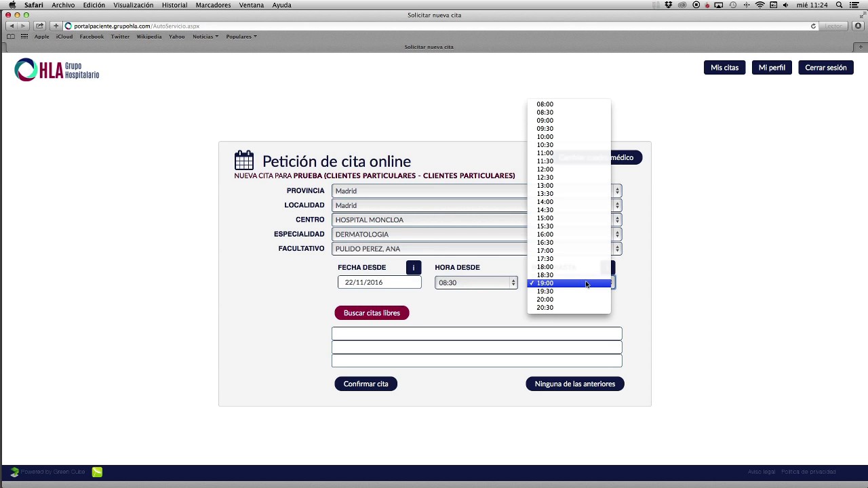Choose 08:00 from the open dropdown

click(545, 104)
